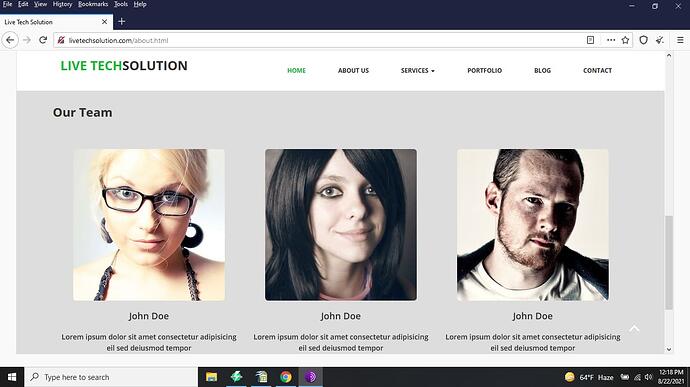Open the document-stack app in taskbar
Screen dimensions: 690x387
point(261,377)
